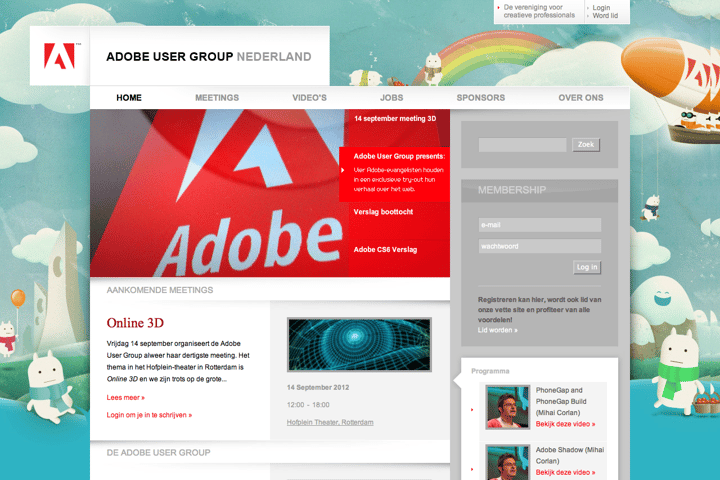Click 'Bekijk deze video »' for PhoneGap Build
The image size is (720, 480).
tap(565, 424)
